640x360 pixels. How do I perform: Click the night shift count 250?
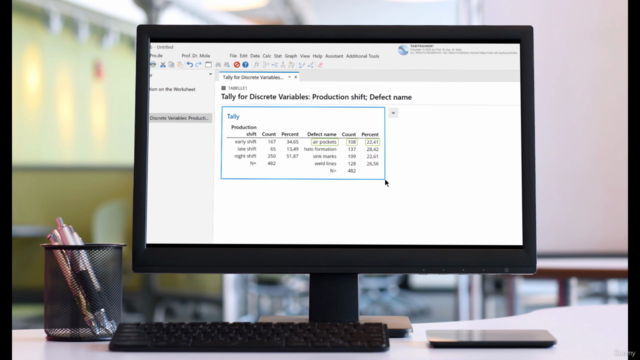[271, 156]
